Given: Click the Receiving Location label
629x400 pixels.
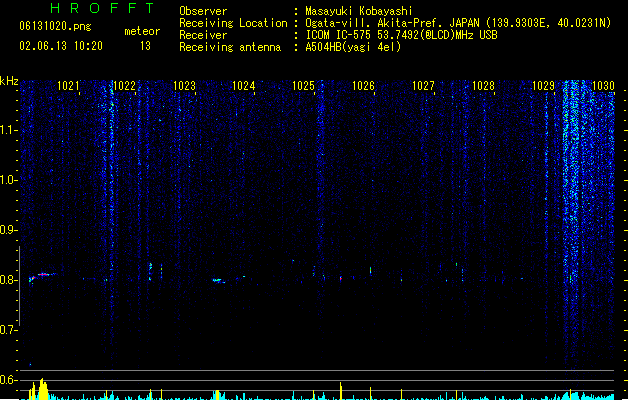Looking at the screenshot, I should (x=233, y=23).
